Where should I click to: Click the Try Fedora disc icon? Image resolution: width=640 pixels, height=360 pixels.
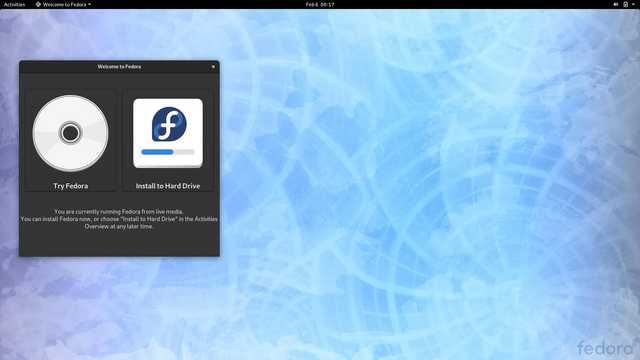click(70, 133)
